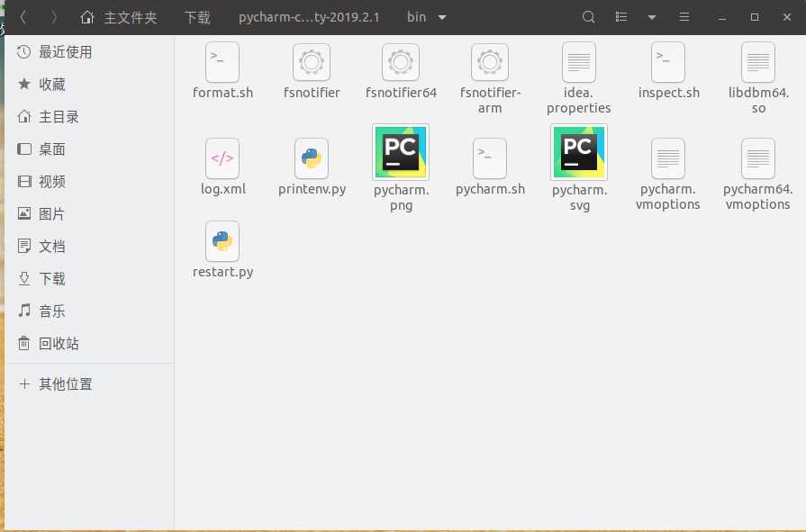Maximize the file manager window
The width and height of the screenshot is (806, 532).
coord(754,17)
